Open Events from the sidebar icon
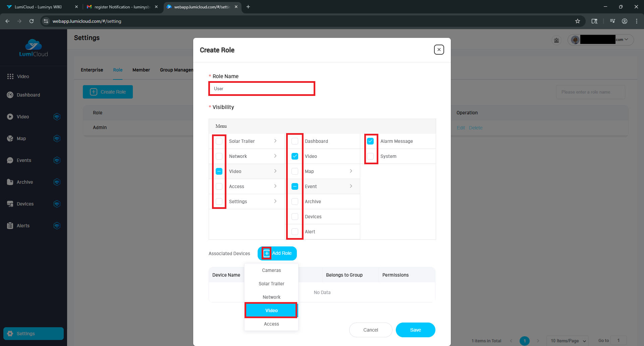The image size is (644, 346). (x=10, y=160)
